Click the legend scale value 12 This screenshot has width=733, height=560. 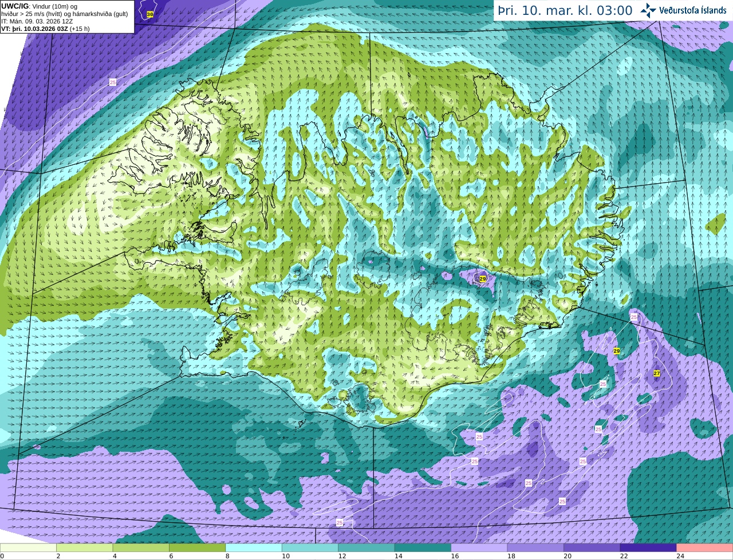click(x=342, y=556)
